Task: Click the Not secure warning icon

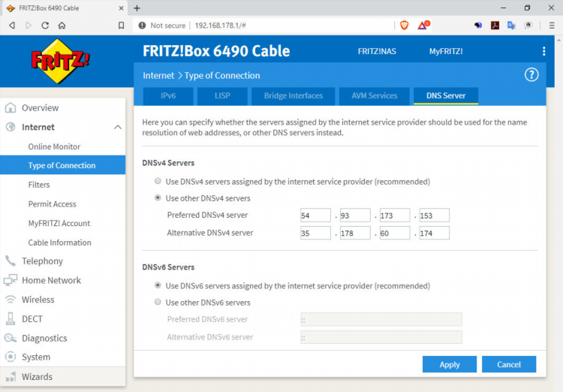Action: pos(142,26)
